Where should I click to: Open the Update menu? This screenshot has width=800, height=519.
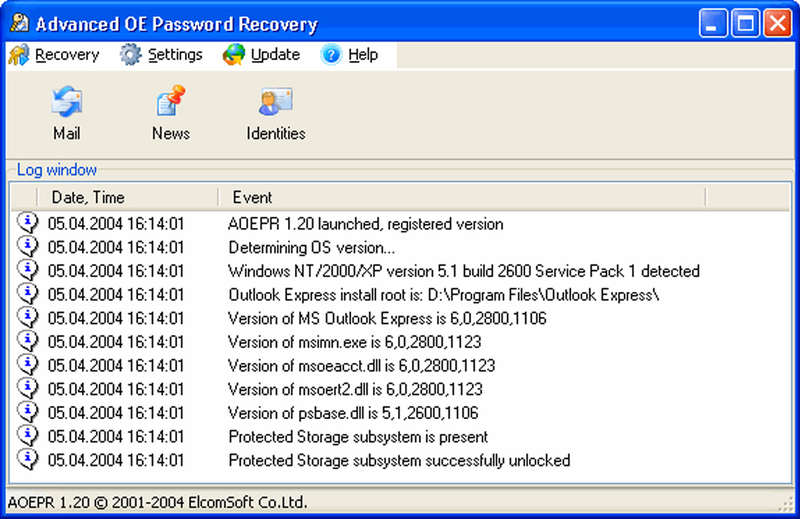(275, 55)
